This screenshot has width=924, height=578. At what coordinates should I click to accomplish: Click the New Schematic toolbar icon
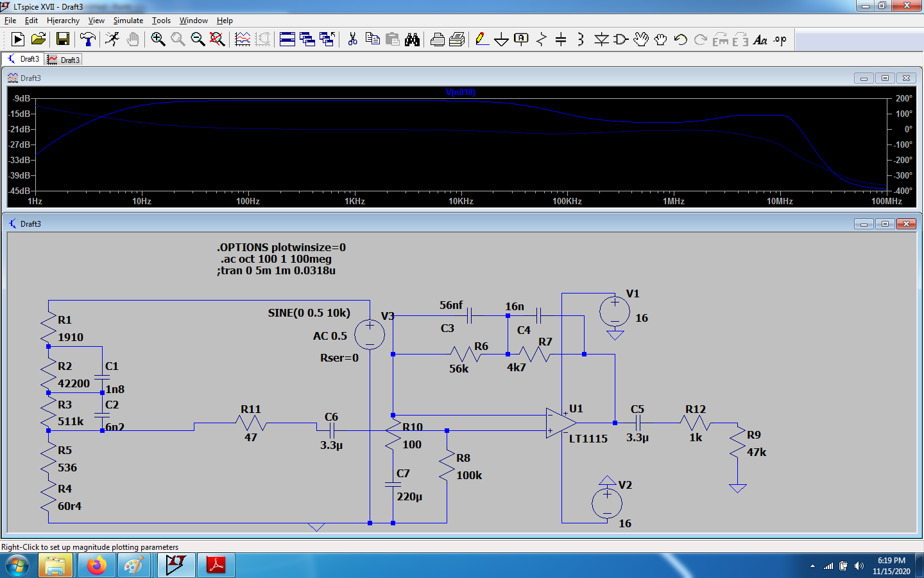[18, 40]
